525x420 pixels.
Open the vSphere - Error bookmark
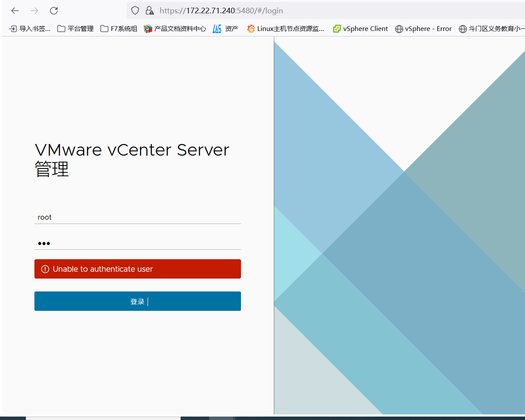[x=423, y=29]
